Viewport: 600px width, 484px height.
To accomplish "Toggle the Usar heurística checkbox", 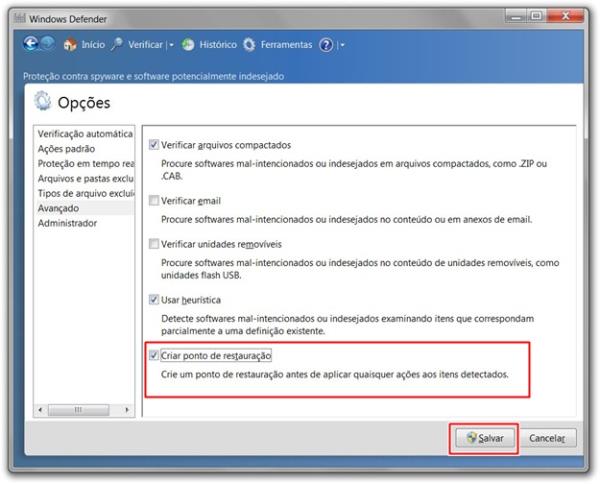I will point(154,300).
